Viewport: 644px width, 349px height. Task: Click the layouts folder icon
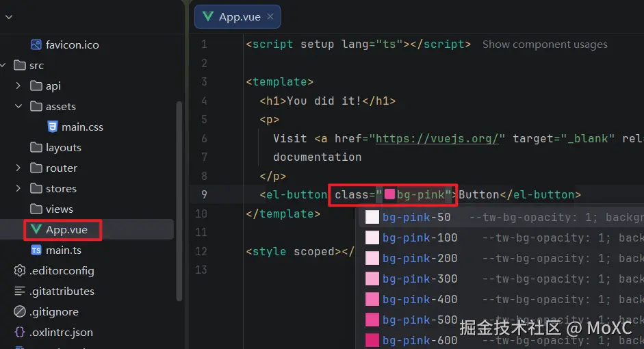[x=36, y=147]
